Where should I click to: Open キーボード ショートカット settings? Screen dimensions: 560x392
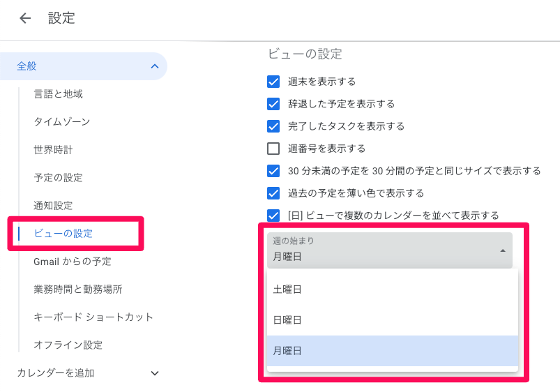(93, 317)
